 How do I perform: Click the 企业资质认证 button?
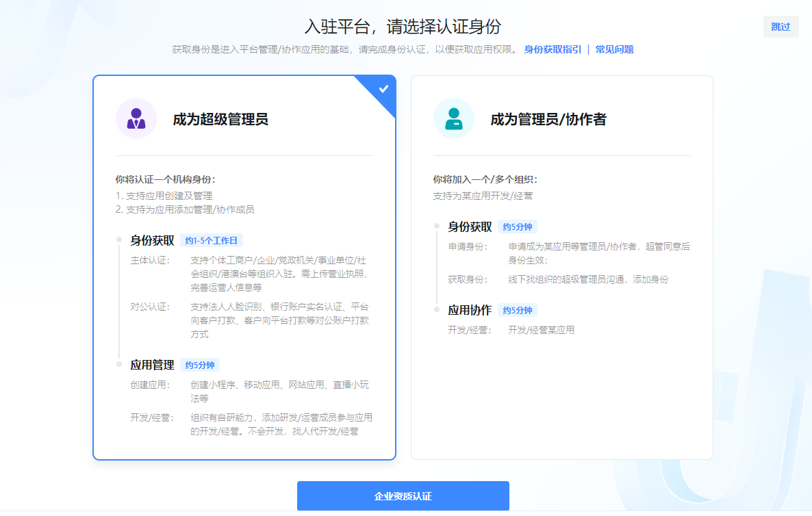(403, 495)
